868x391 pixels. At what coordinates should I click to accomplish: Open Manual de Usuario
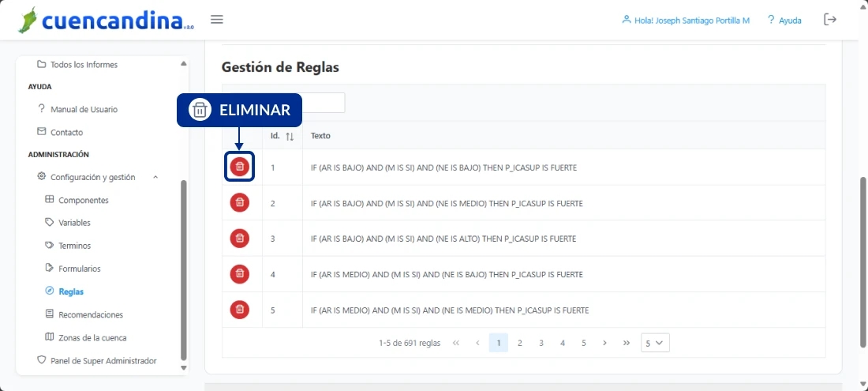(x=83, y=109)
